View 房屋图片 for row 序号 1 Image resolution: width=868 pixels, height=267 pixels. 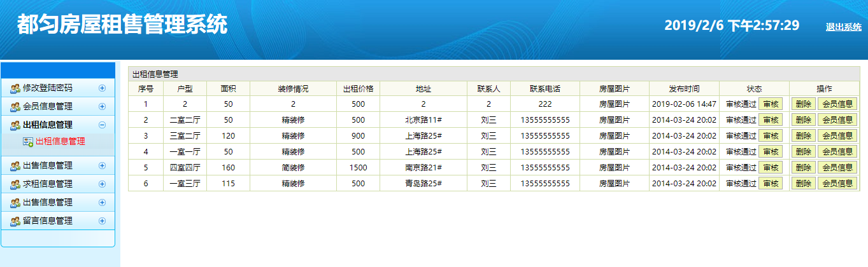pos(615,104)
